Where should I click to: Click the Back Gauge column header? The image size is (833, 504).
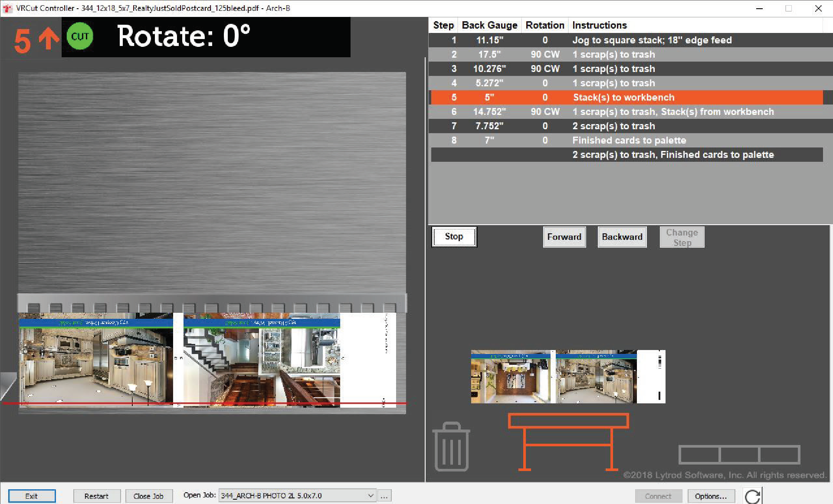(489, 25)
